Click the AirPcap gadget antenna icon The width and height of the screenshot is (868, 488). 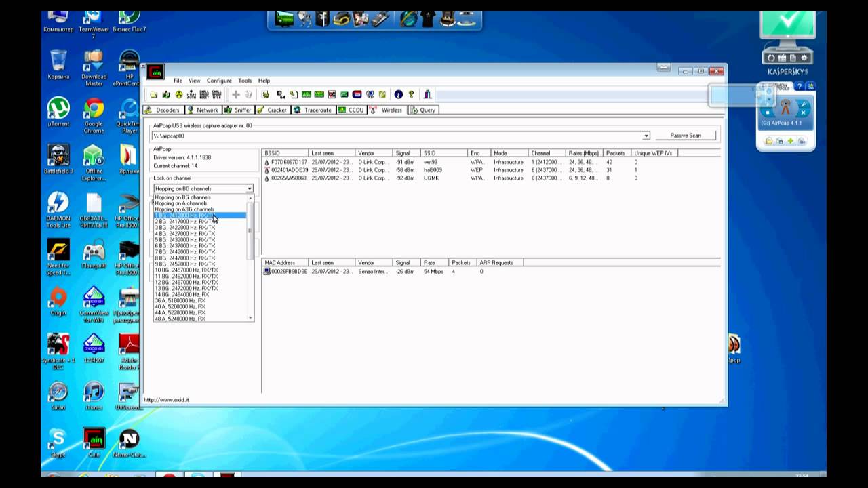(x=785, y=107)
